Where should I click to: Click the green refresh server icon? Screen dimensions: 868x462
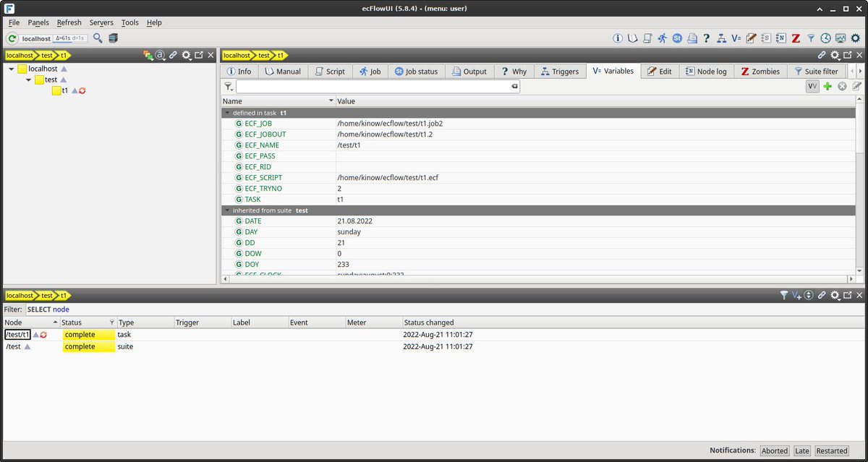click(x=12, y=38)
